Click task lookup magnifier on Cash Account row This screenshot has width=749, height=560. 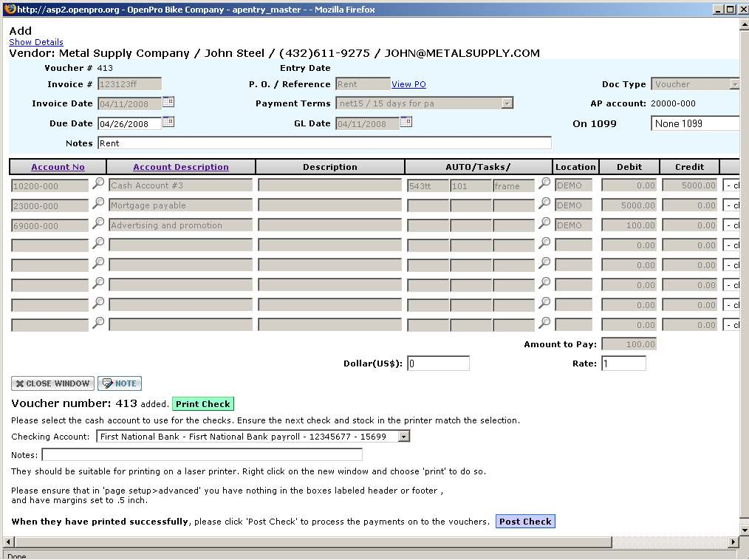544,184
